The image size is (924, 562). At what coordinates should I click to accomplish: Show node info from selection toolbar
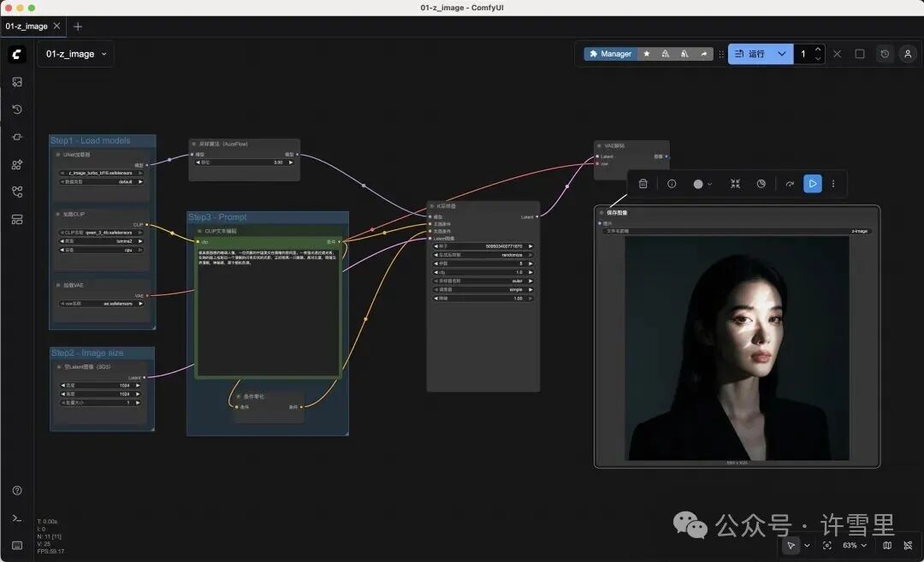(x=672, y=183)
